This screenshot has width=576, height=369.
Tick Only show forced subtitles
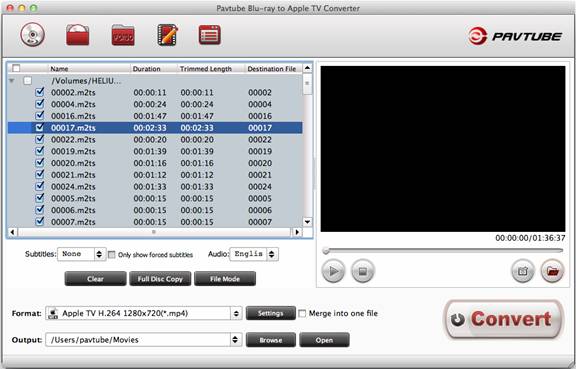pyautogui.click(x=112, y=254)
